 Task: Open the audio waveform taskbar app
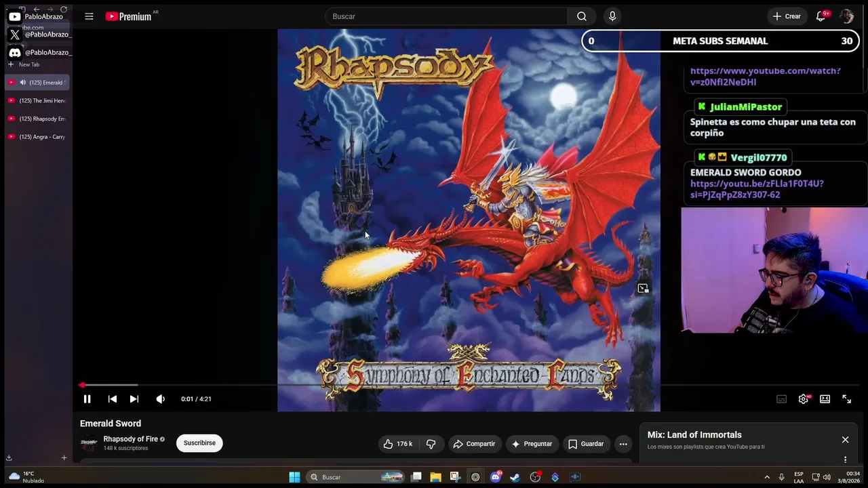pos(575,477)
